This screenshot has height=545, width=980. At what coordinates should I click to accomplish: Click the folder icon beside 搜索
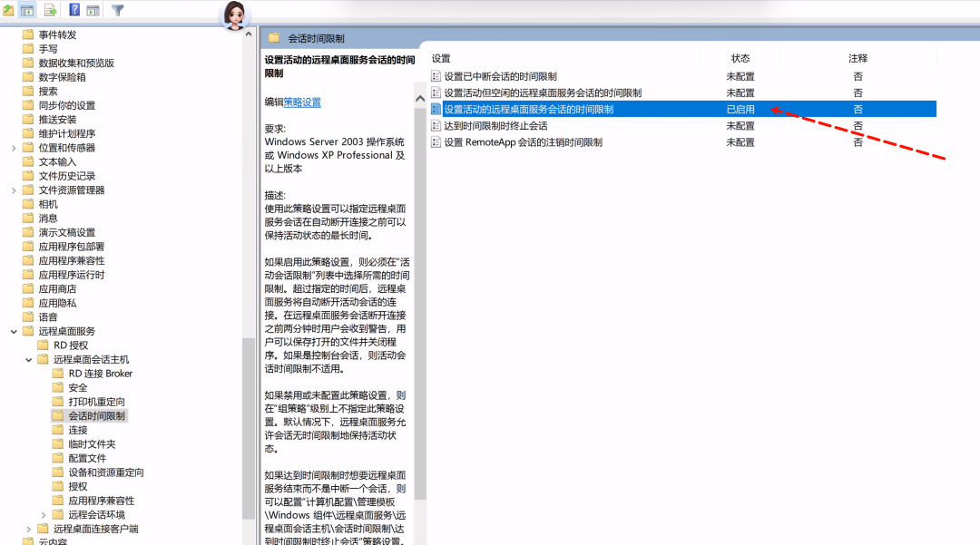(27, 92)
